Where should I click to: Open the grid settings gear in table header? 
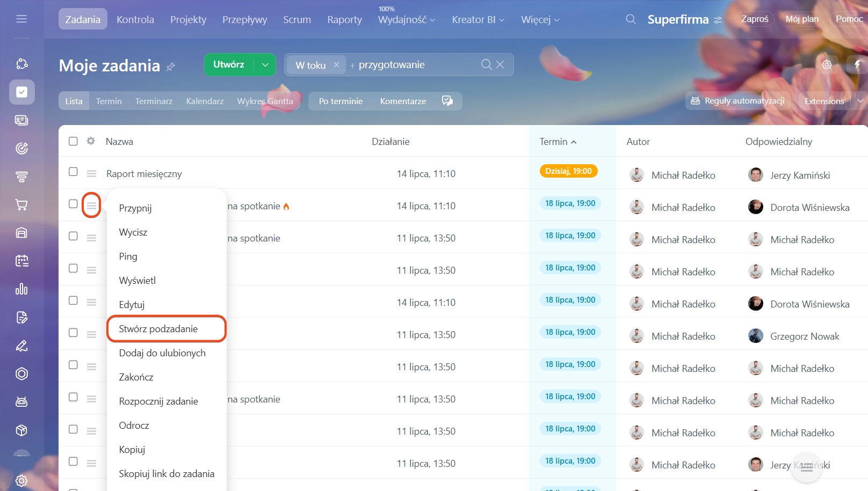click(91, 141)
